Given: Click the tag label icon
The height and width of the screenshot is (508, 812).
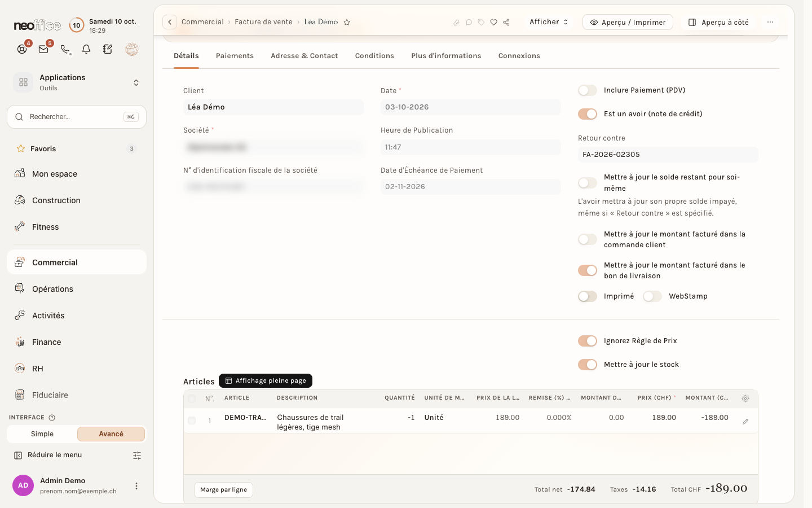Looking at the screenshot, I should tap(481, 23).
